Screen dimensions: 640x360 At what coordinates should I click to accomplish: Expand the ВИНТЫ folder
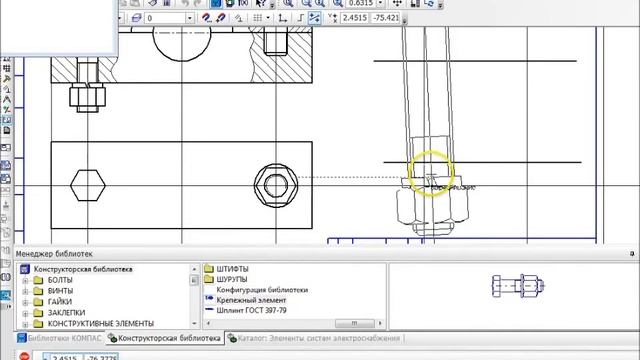[25, 291]
